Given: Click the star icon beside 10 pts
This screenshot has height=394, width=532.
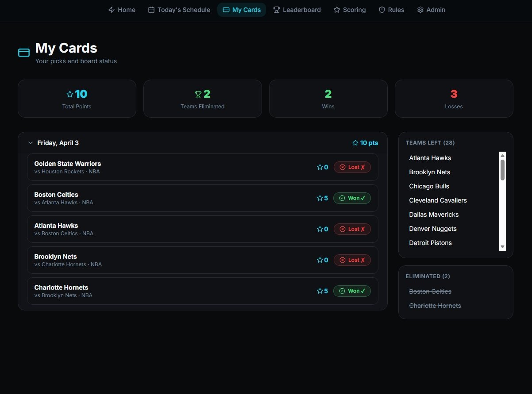Looking at the screenshot, I should (x=355, y=143).
